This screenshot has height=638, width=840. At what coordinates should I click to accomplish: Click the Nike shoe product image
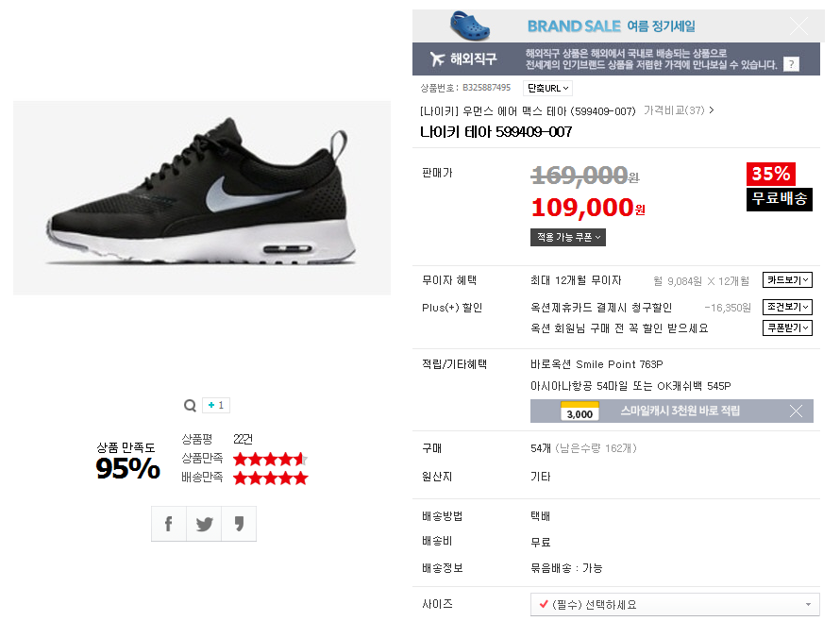pyautogui.click(x=202, y=198)
